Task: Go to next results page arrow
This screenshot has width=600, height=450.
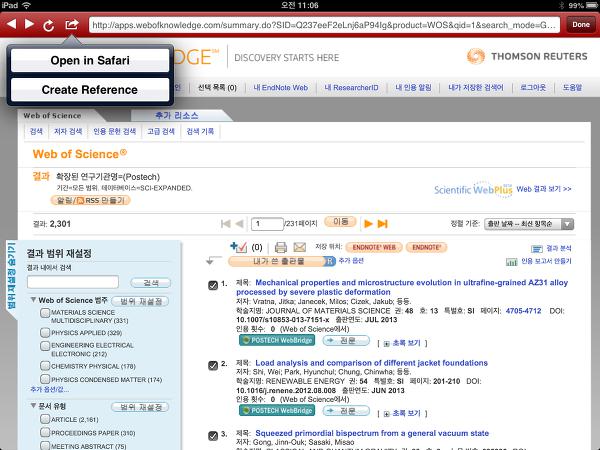Action: coord(368,224)
